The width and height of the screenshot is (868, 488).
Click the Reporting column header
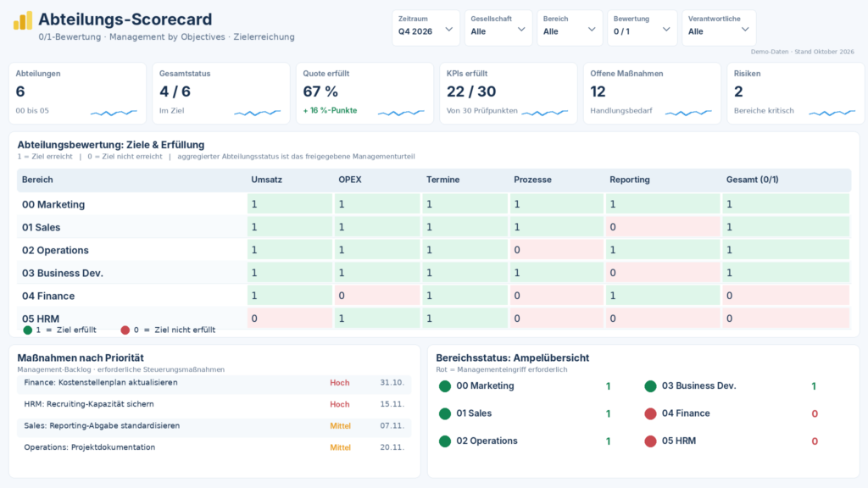pyautogui.click(x=630, y=180)
